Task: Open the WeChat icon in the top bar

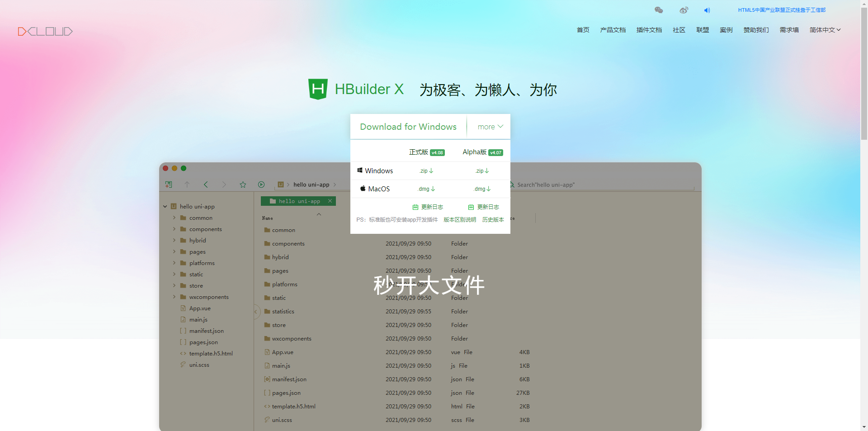Action: pos(659,10)
